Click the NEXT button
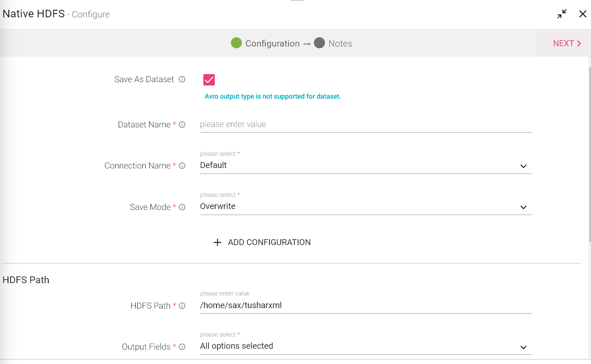Viewport: 591px width, 364px height. pyautogui.click(x=566, y=43)
